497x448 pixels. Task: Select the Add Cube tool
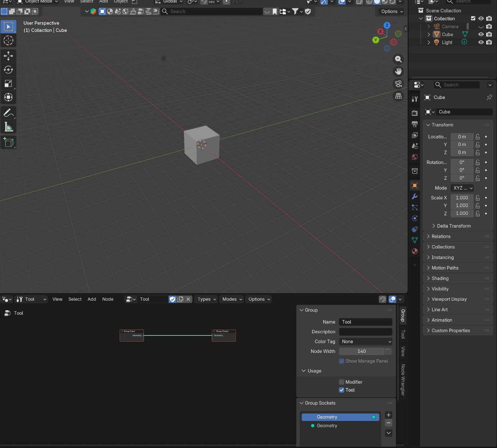tap(8, 142)
